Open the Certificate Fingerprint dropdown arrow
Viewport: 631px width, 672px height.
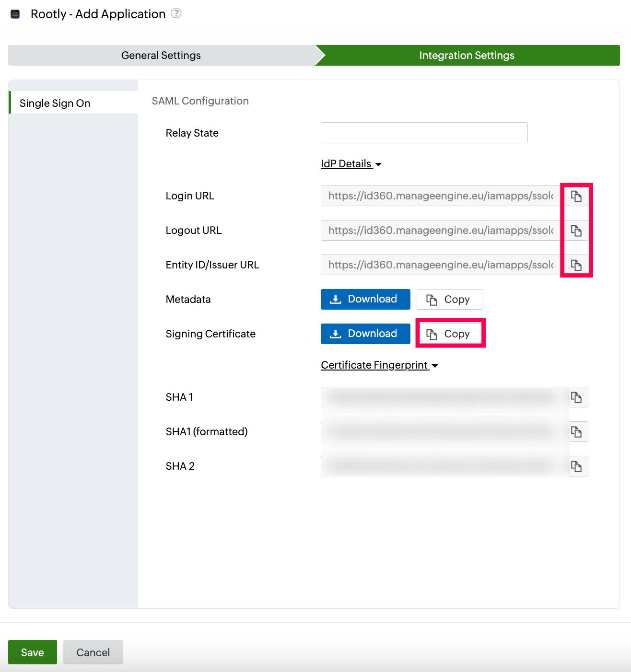(435, 365)
